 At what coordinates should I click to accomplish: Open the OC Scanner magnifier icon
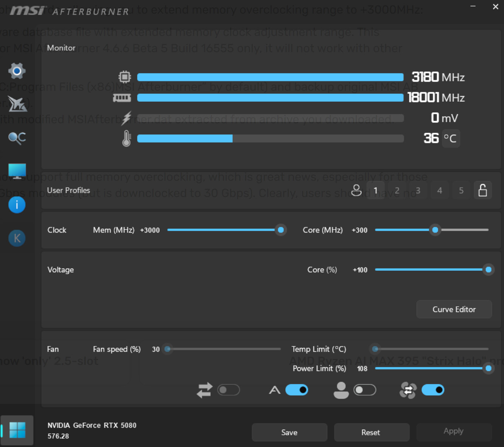(17, 138)
